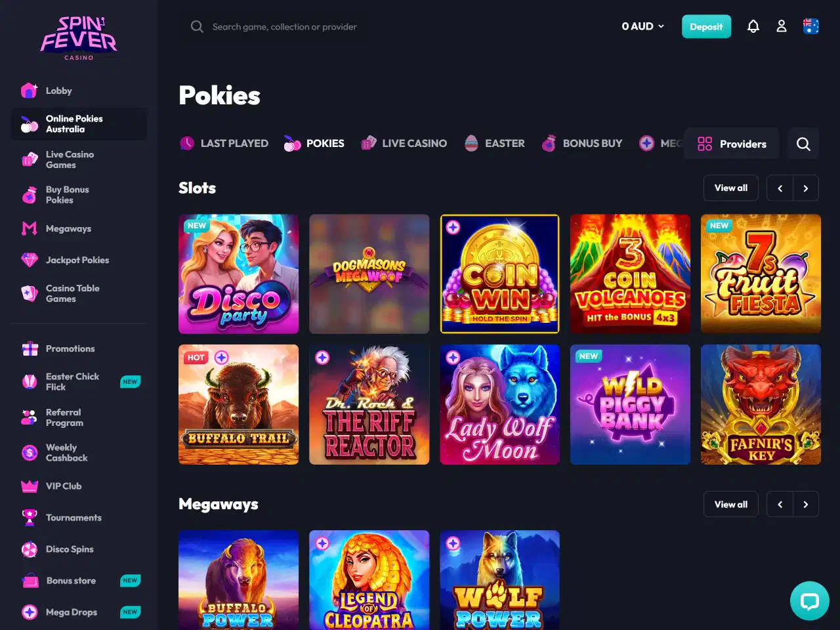
Task: Click favorite badge on Coin Win tile
Action: pos(453,228)
